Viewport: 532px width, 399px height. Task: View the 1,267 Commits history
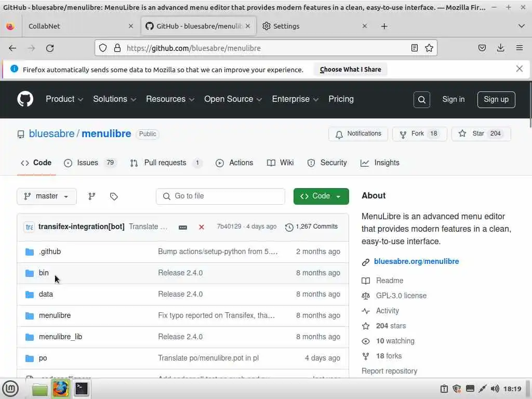point(312,227)
